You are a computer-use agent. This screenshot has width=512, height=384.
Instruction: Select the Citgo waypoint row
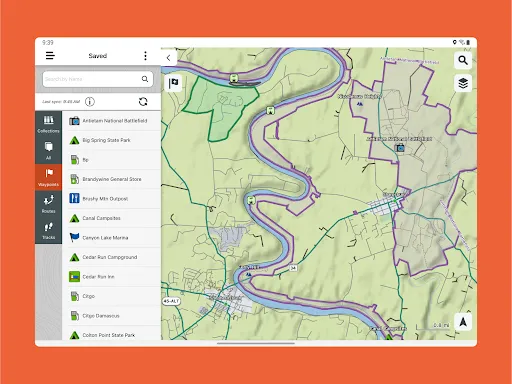[111, 296]
